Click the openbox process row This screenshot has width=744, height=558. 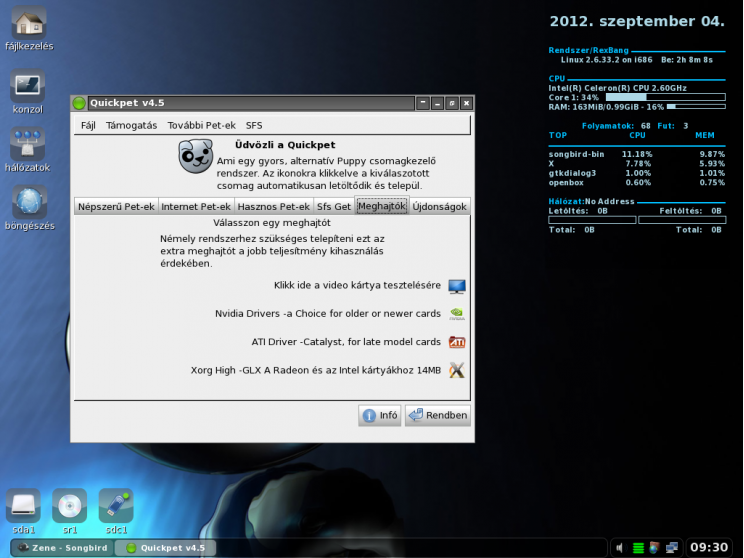coord(637,183)
